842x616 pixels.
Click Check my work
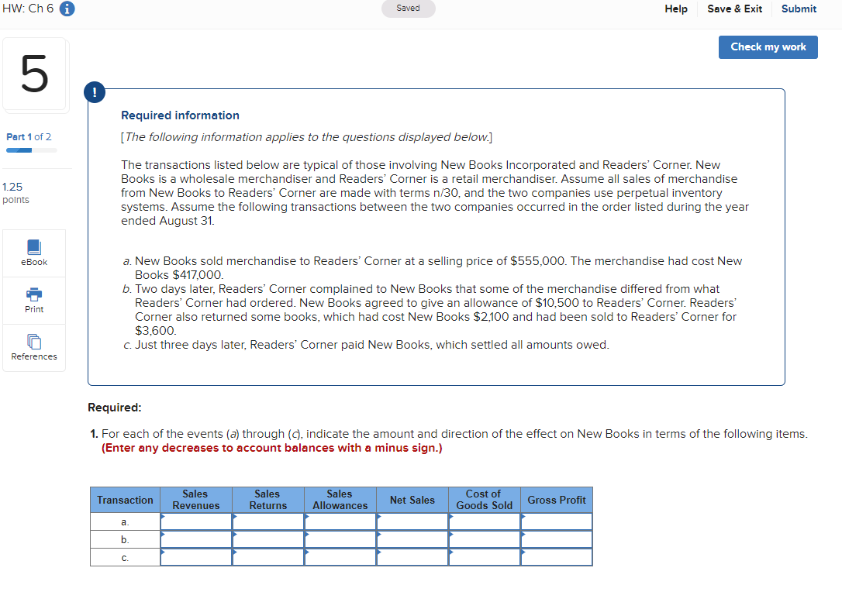point(768,47)
